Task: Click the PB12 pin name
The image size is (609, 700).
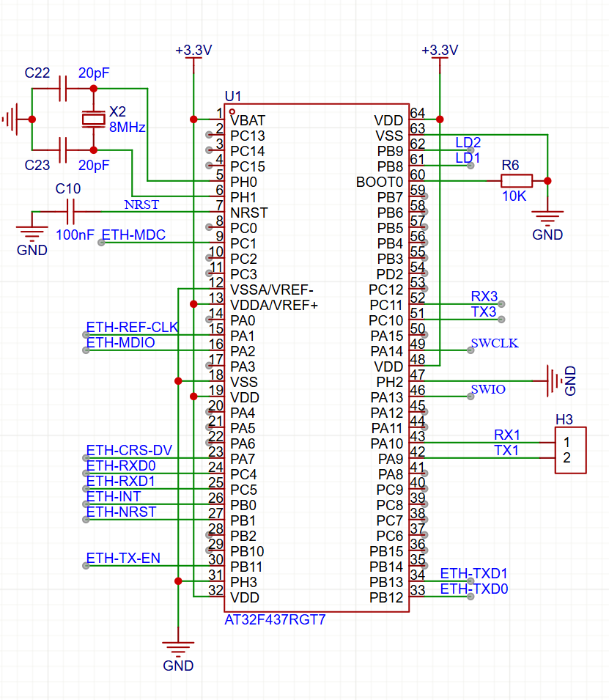Action: click(386, 597)
